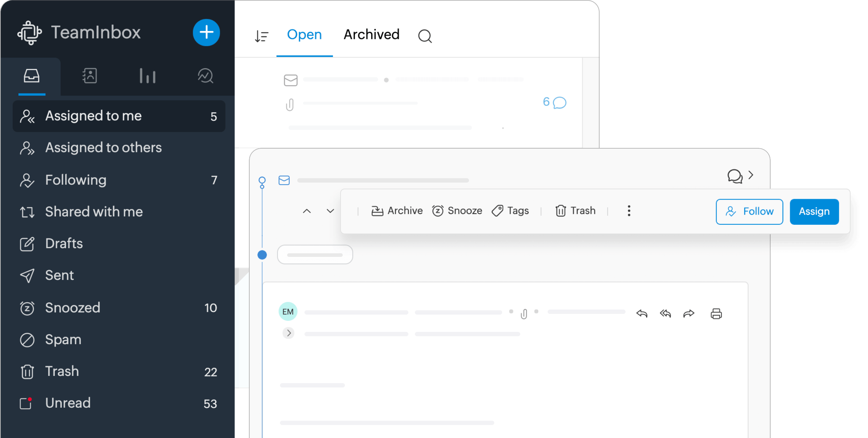Enable Follow on this conversation
The height and width of the screenshot is (438, 868).
point(749,212)
